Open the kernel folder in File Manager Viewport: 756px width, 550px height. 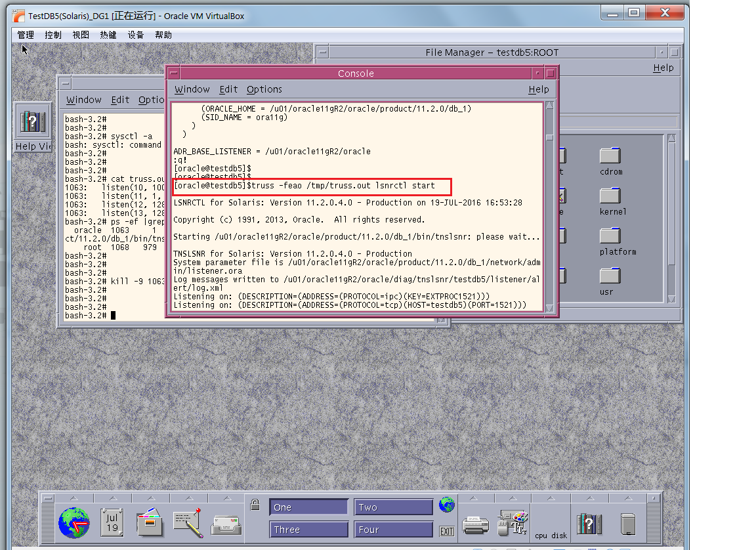(612, 201)
